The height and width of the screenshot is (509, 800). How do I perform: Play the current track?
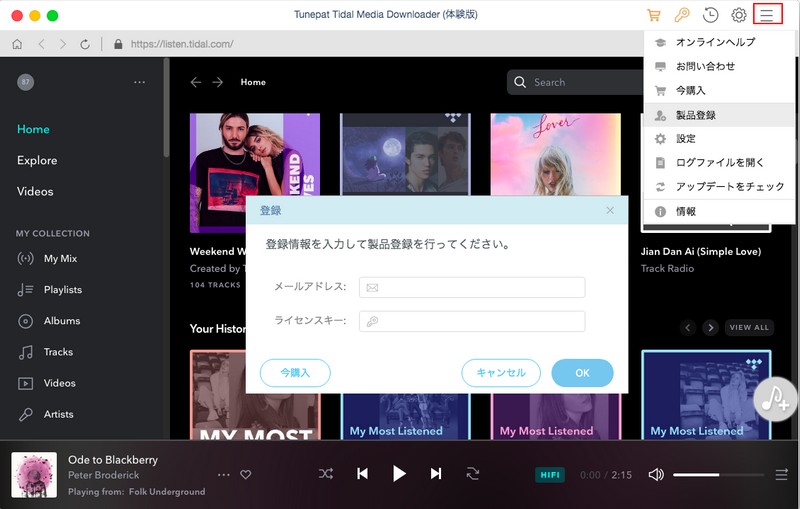tap(399, 474)
